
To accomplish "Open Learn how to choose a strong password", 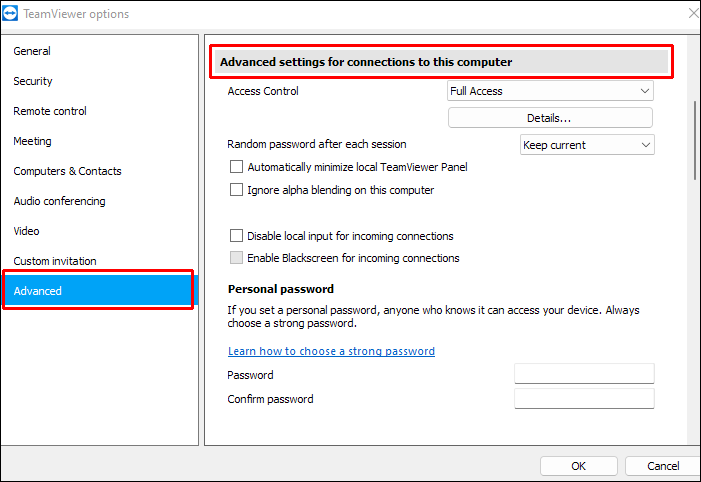I will pos(331,351).
